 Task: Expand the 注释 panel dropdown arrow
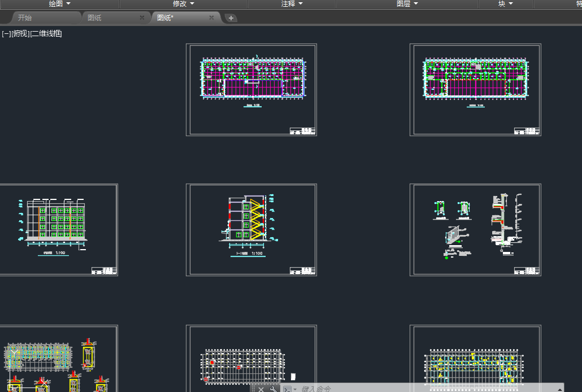[301, 4]
